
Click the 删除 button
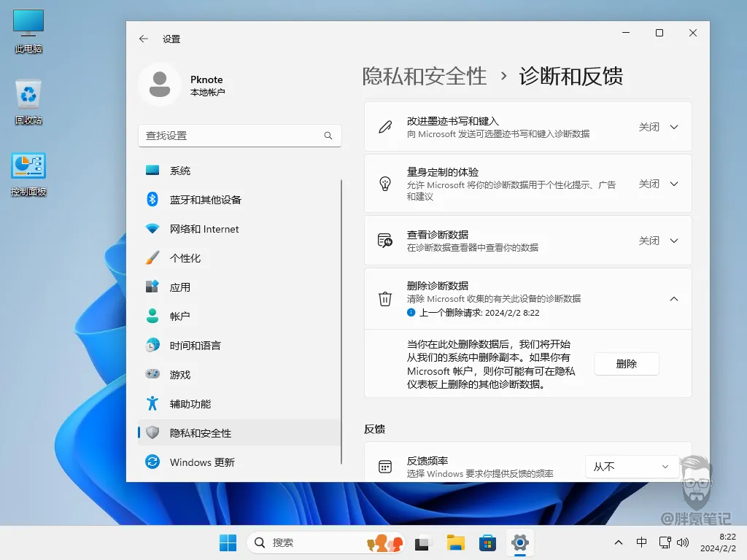[627, 364]
